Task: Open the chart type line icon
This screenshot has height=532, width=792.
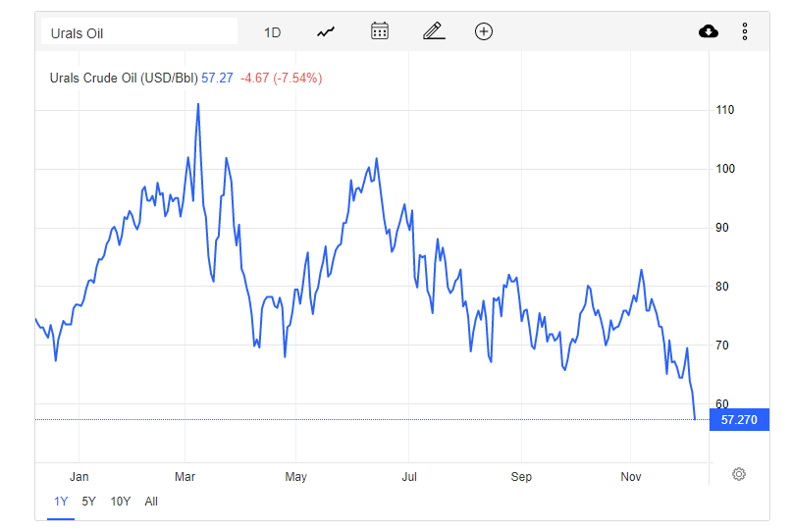Action: [326, 32]
